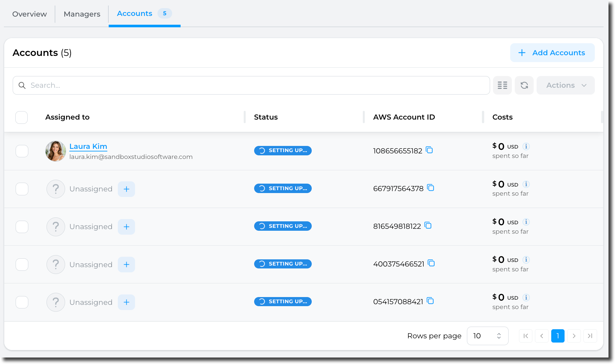Open the Managers tab
This screenshot has height=364, width=615.
82,14
